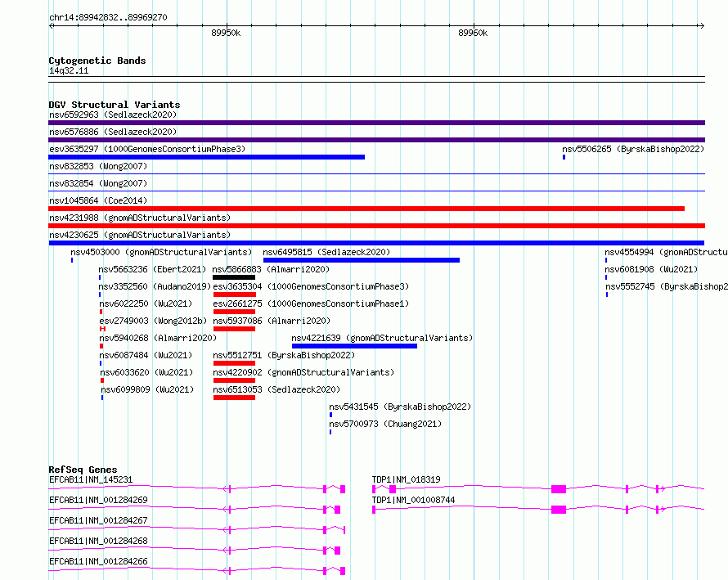Screen dimensions: 728x580
Task: Open variant nsv6592963 (Sedlazeck2020)
Action: click(113, 115)
